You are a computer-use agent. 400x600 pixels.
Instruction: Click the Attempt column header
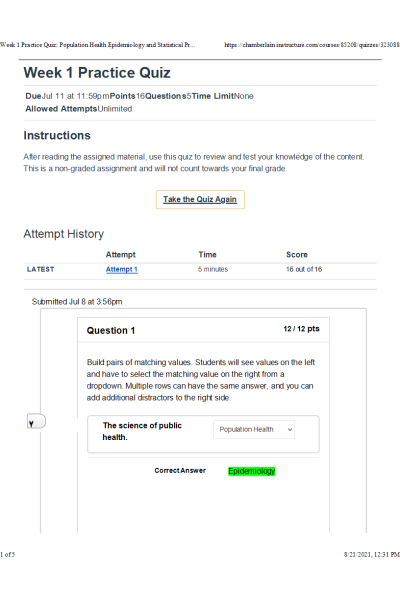(121, 254)
